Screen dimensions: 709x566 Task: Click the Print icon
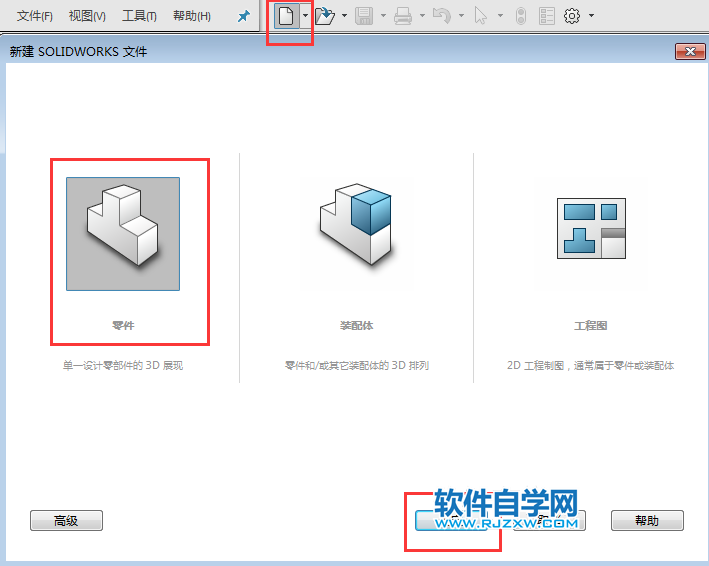pyautogui.click(x=403, y=16)
